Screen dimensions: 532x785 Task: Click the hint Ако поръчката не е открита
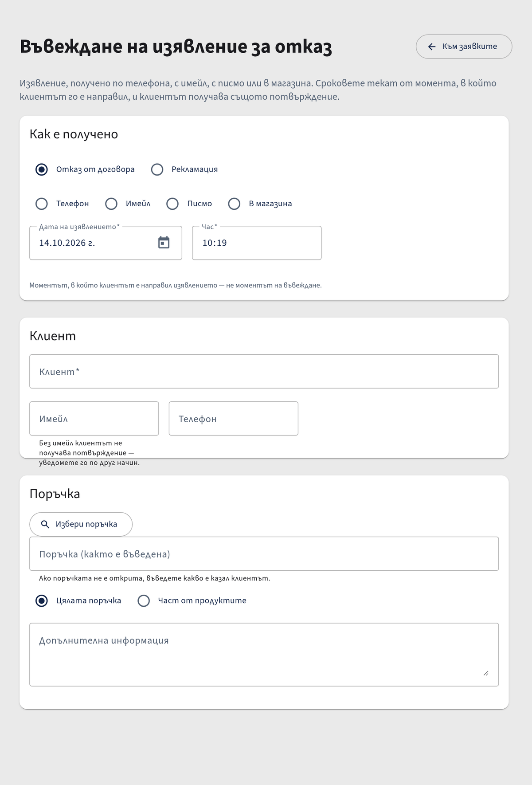pyautogui.click(x=155, y=578)
